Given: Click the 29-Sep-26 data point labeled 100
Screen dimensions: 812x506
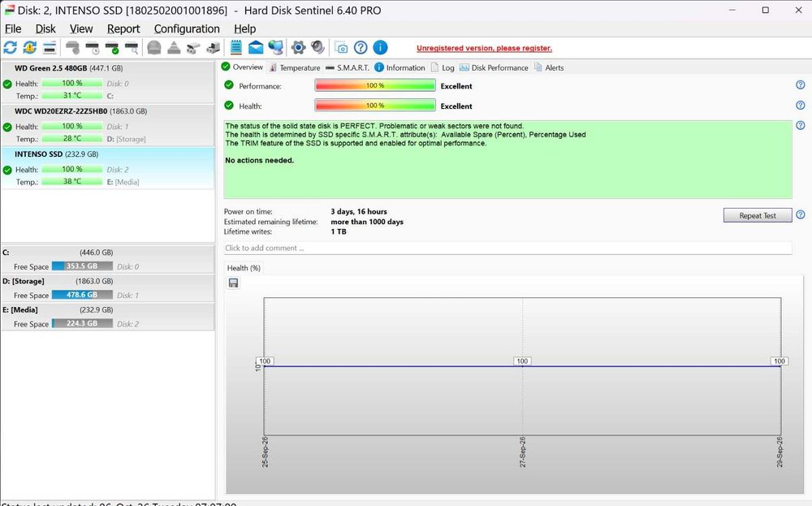Looking at the screenshot, I should 780,361.
